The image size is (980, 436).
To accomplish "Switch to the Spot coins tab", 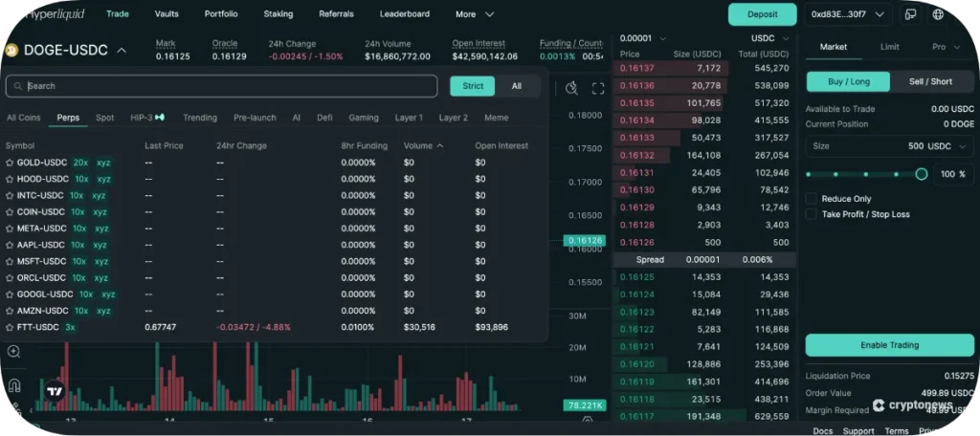I will click(104, 118).
